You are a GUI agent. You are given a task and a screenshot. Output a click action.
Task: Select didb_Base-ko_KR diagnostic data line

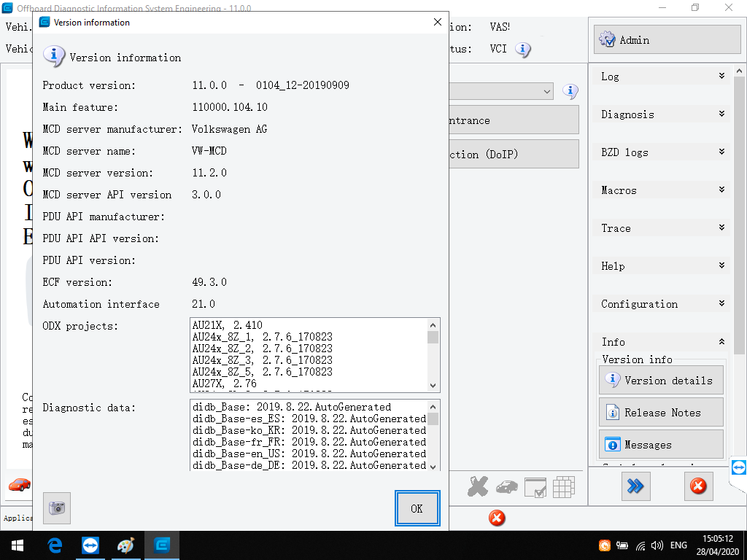tap(309, 430)
